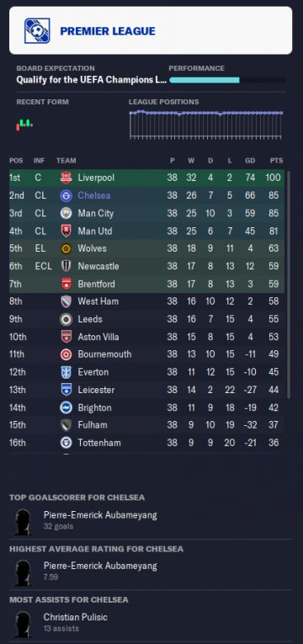
Task: Click the Liverpool club badge
Action: tap(66, 178)
